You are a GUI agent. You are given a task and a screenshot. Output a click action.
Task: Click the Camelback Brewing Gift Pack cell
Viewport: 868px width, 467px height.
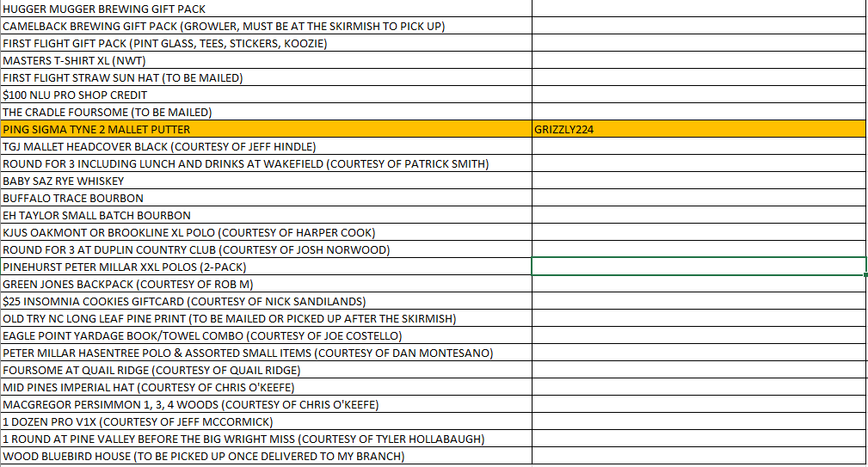[267, 26]
